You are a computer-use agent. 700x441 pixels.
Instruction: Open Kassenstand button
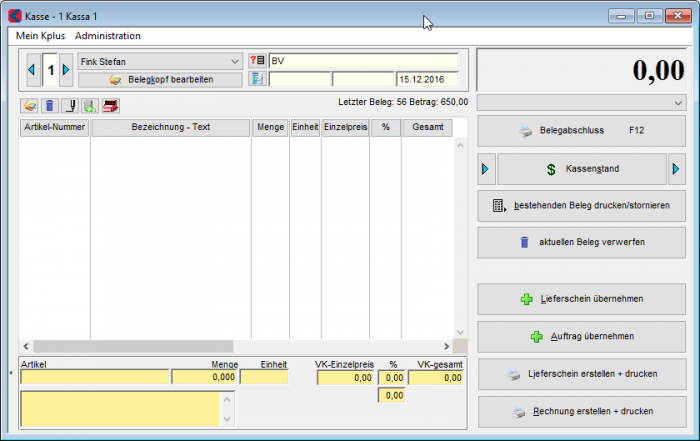(582, 169)
